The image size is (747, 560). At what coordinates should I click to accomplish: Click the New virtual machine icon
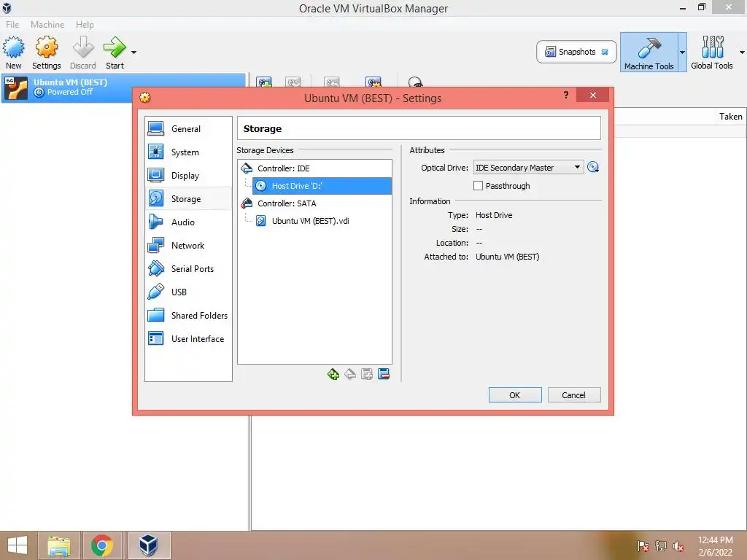[x=13, y=52]
